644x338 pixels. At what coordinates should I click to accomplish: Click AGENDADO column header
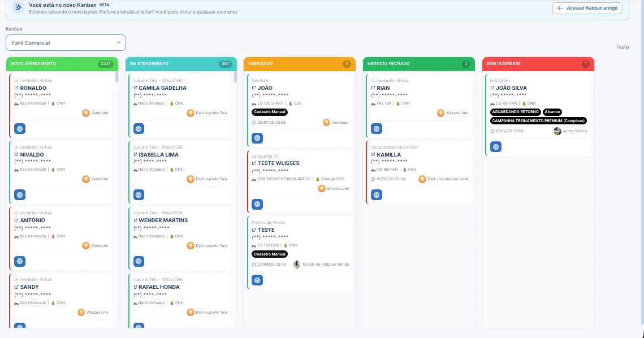coord(300,64)
